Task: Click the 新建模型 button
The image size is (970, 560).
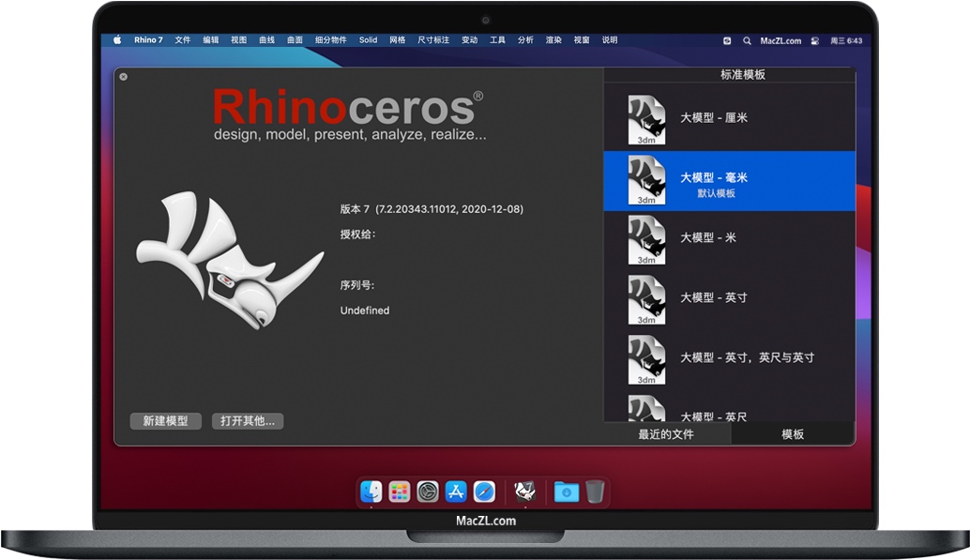Action: [165, 421]
